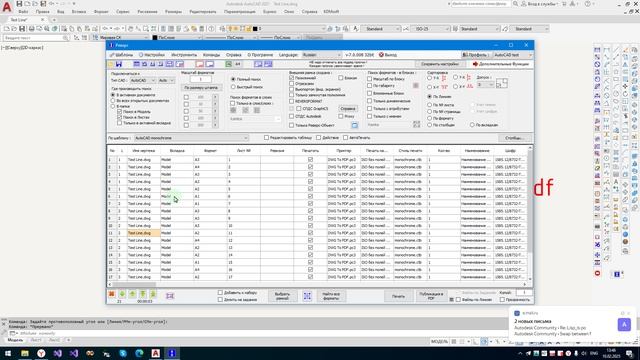Open the ISO-25 dimension style dropdown
The image size is (640, 360).
tap(429, 29)
